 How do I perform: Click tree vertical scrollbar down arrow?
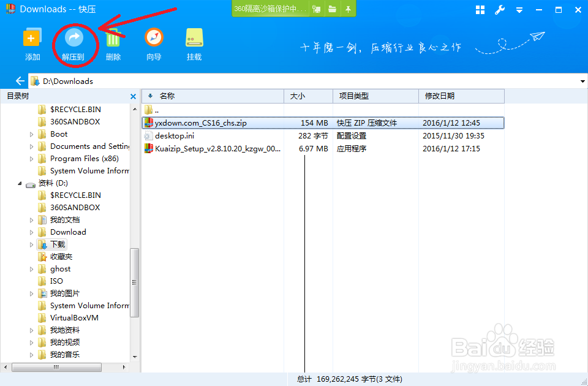click(135, 357)
